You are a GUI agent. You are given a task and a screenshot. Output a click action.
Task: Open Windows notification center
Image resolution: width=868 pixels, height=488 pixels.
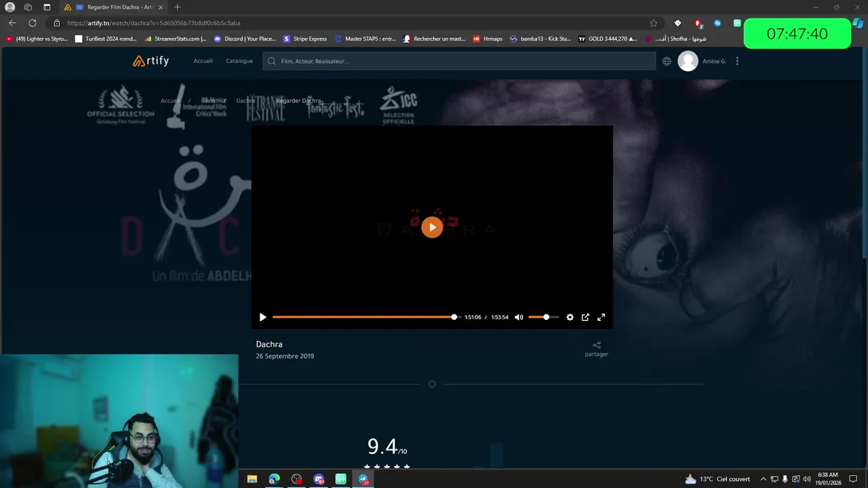coord(854,479)
